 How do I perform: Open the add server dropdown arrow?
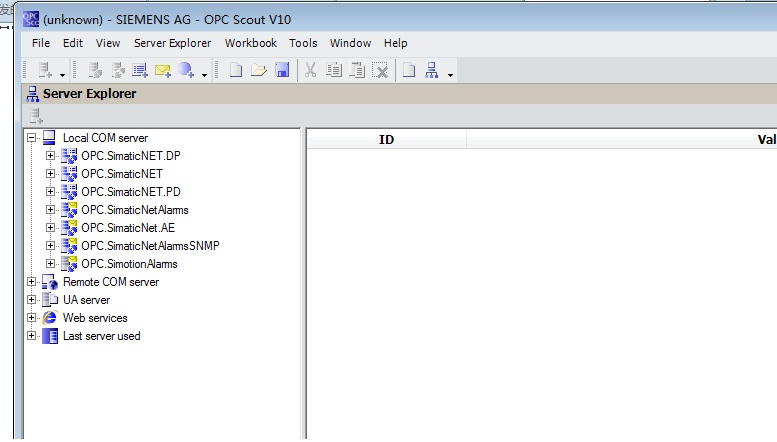[62, 75]
